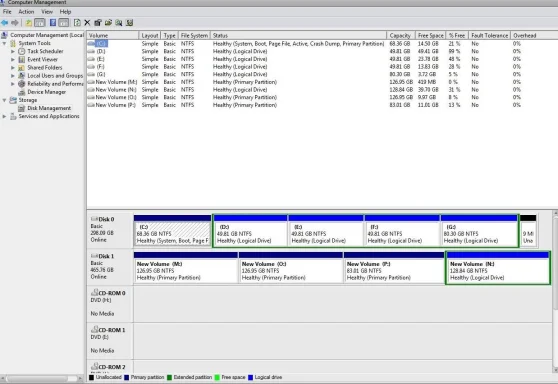
Task: Select the New Volume (N:) 128.84 GB block on Disk 1
Action: coord(498,268)
